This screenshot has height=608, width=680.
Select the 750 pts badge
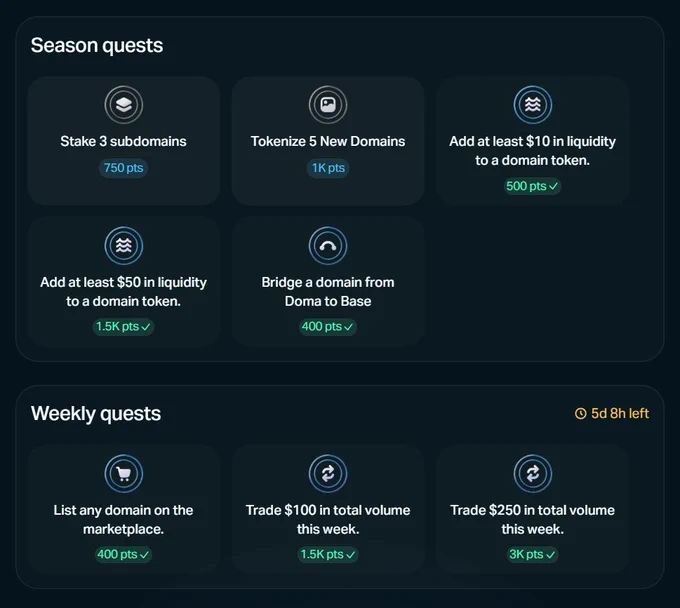[x=124, y=168]
